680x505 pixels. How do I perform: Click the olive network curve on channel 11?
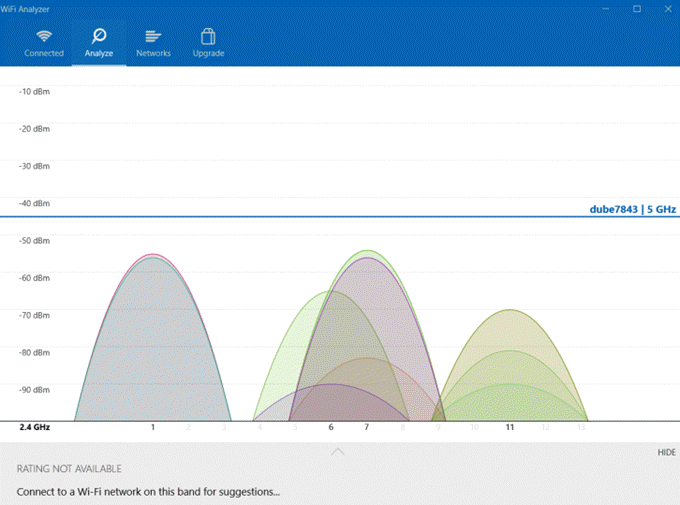(x=511, y=328)
